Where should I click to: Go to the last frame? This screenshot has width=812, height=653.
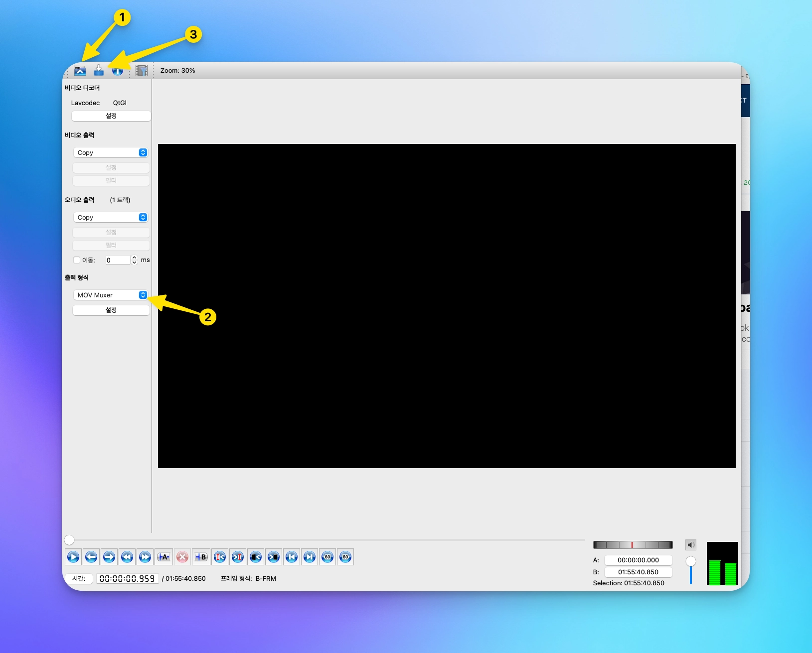click(x=310, y=557)
